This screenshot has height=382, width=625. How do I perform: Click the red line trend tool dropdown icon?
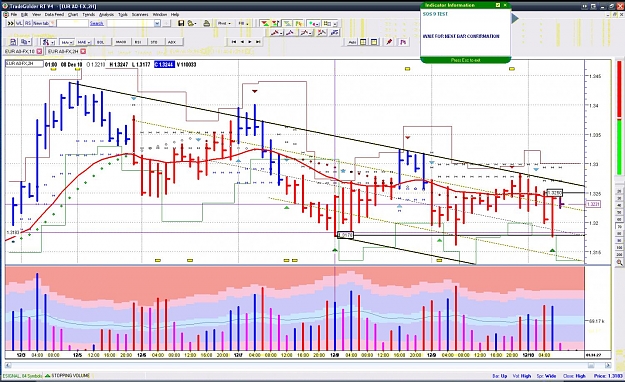(277, 33)
